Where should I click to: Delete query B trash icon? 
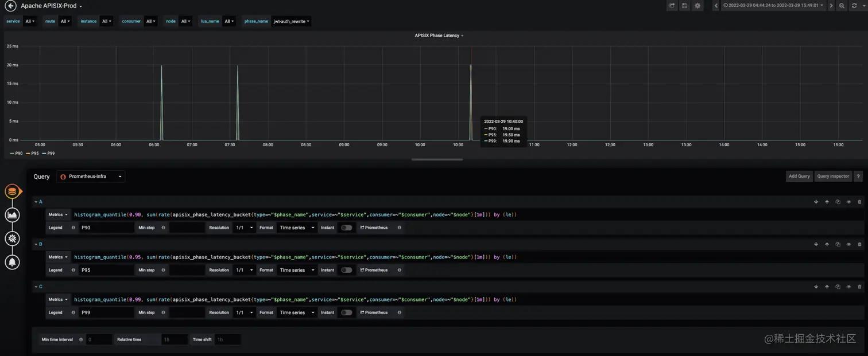click(859, 244)
